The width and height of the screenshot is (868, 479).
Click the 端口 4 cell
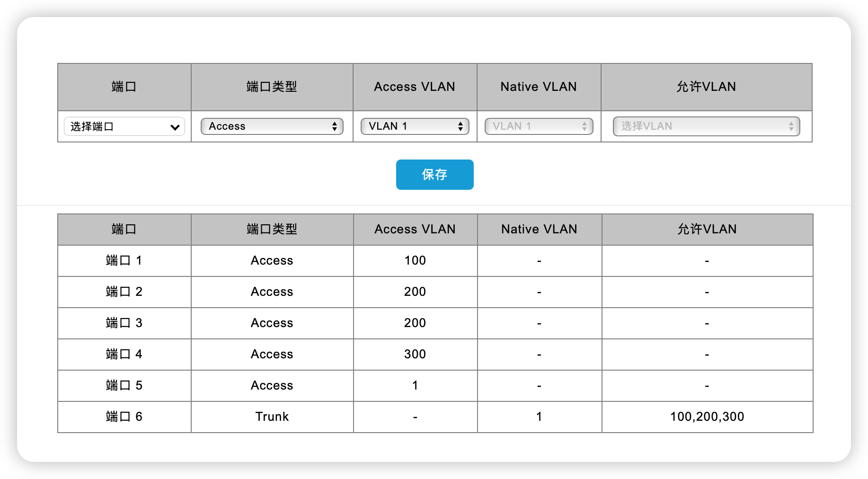pyautogui.click(x=124, y=355)
